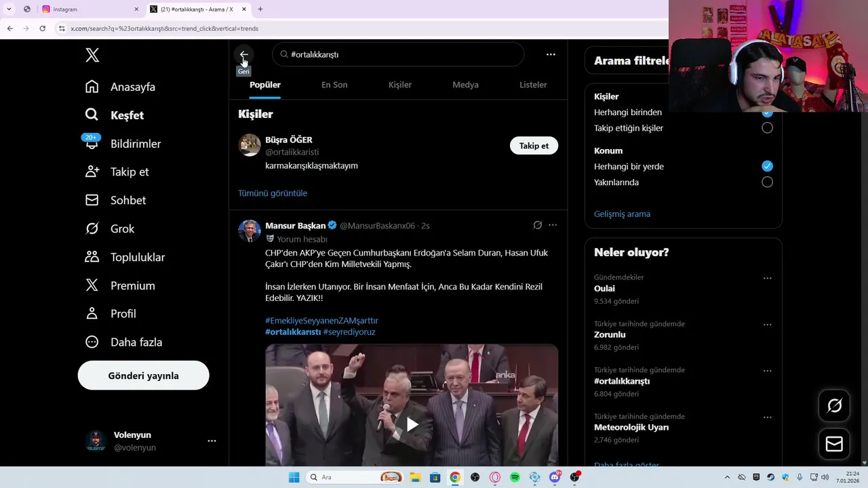Open Windows Start menu
This screenshot has height=488, width=868.
click(294, 477)
